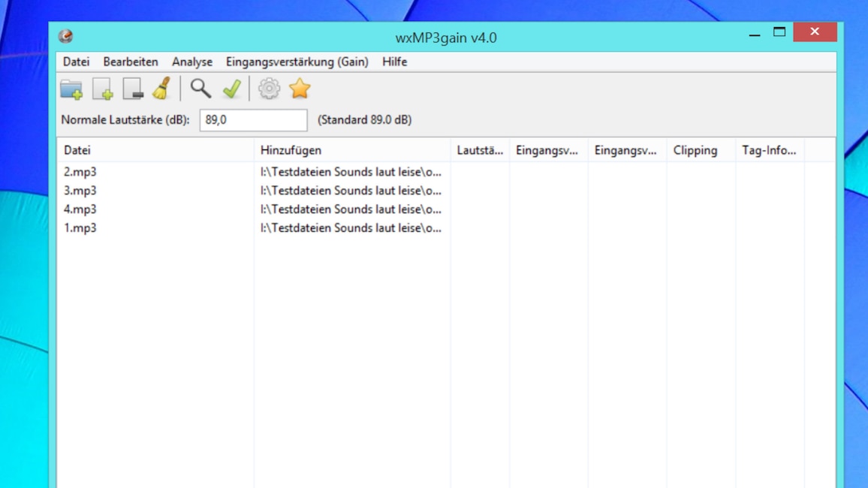Apply gain with the green checkmark icon

point(232,89)
